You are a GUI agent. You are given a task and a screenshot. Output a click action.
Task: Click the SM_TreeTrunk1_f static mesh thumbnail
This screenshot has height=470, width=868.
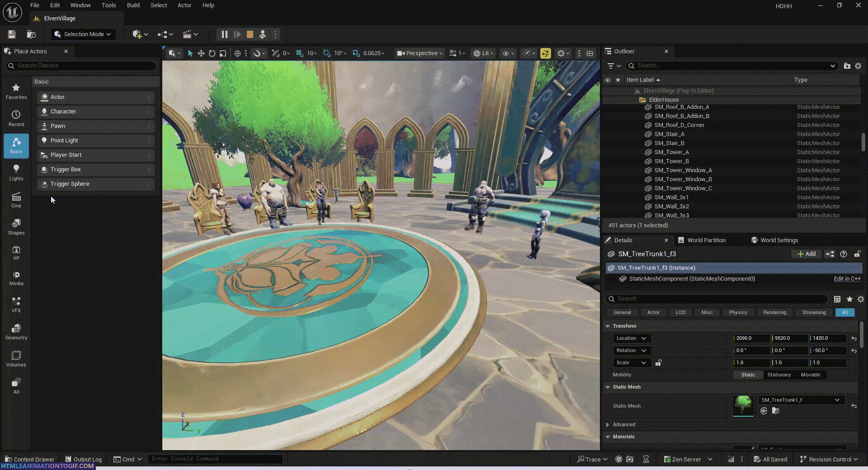tap(743, 405)
